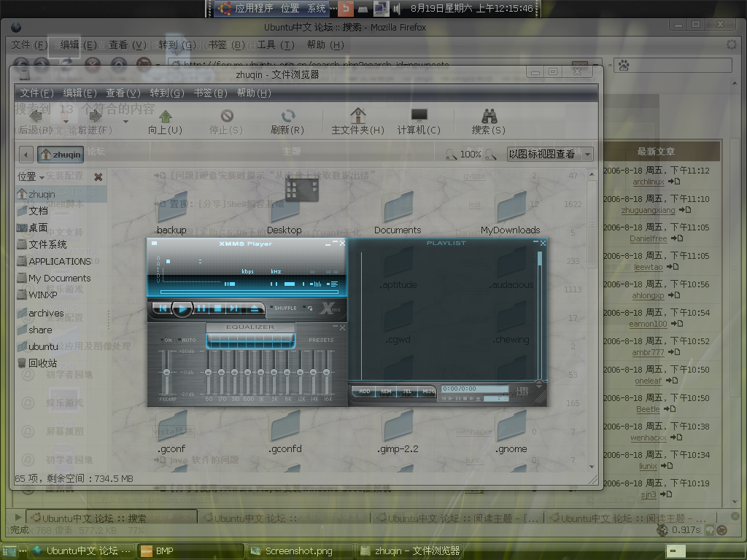
Task: Click SEL in the XMMS playlist
Action: coord(407,392)
